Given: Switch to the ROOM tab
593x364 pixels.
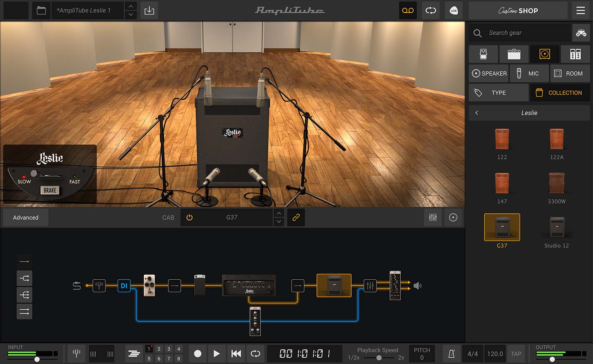Looking at the screenshot, I should point(570,73).
